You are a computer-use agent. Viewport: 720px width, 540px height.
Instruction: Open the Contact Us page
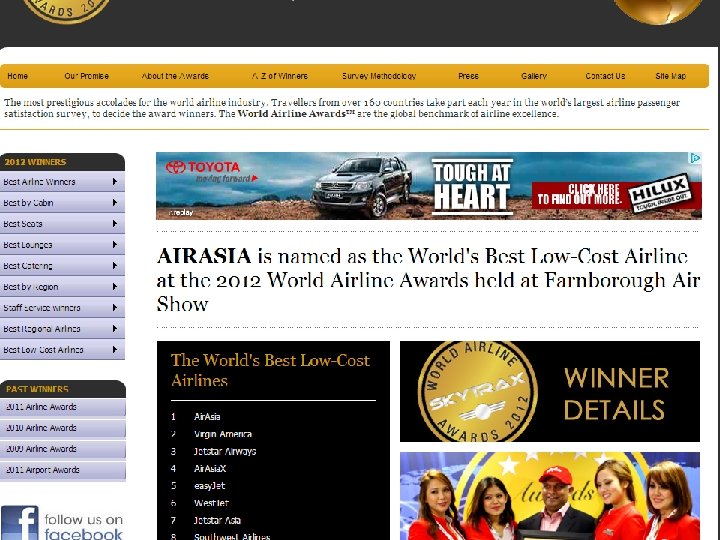605,76
